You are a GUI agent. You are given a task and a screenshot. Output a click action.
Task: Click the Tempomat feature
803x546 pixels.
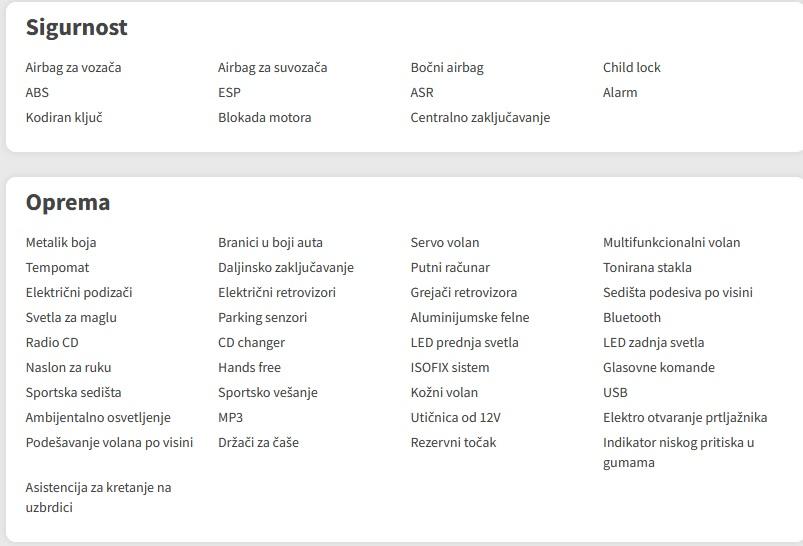(57, 268)
